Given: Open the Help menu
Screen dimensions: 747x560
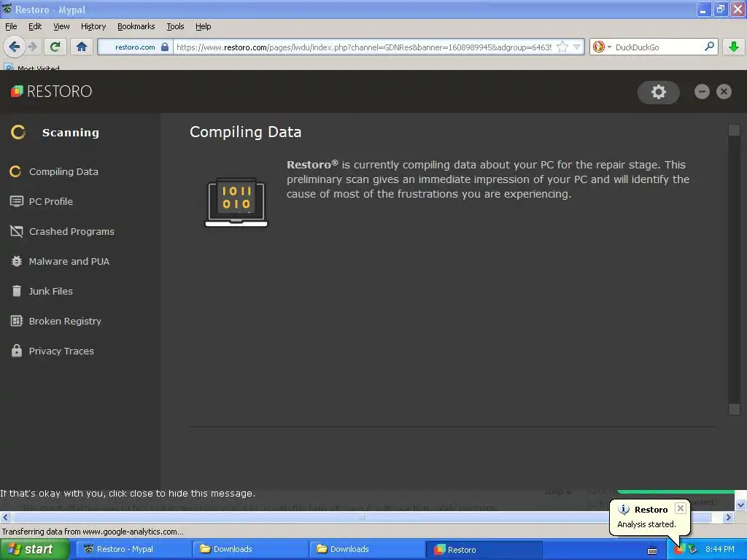Looking at the screenshot, I should tap(203, 26).
